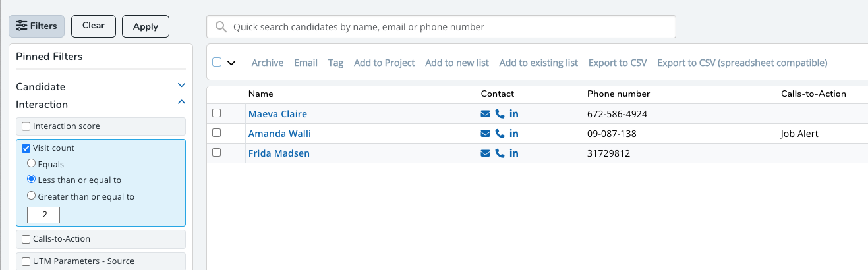Choose Greater than or equal to
The image size is (868, 270).
pyautogui.click(x=31, y=196)
